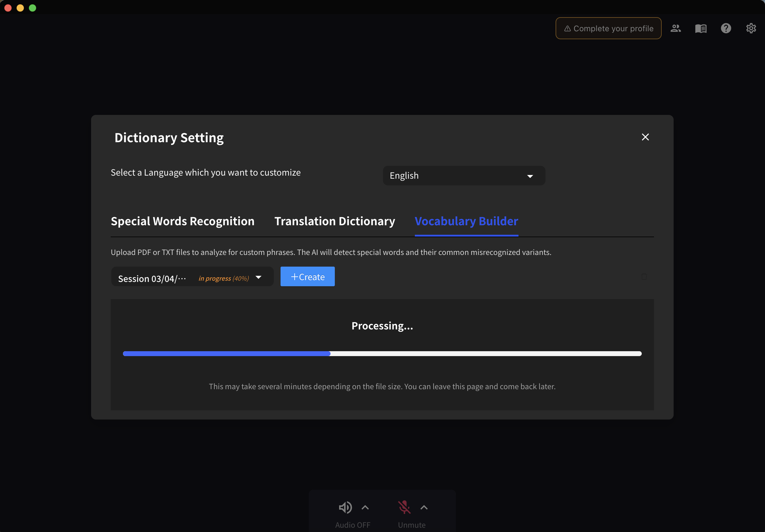The height and width of the screenshot is (532, 765).
Task: Click the trash delete session icon
Action: [644, 276]
